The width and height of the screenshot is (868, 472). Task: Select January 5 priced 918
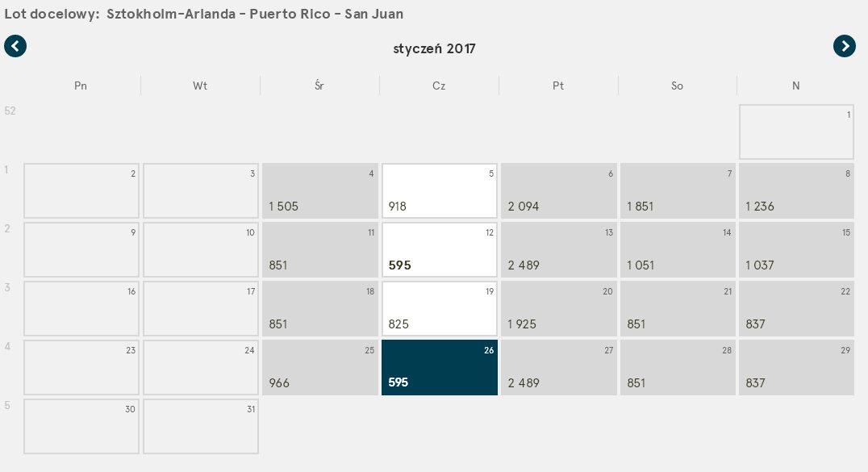(x=440, y=190)
